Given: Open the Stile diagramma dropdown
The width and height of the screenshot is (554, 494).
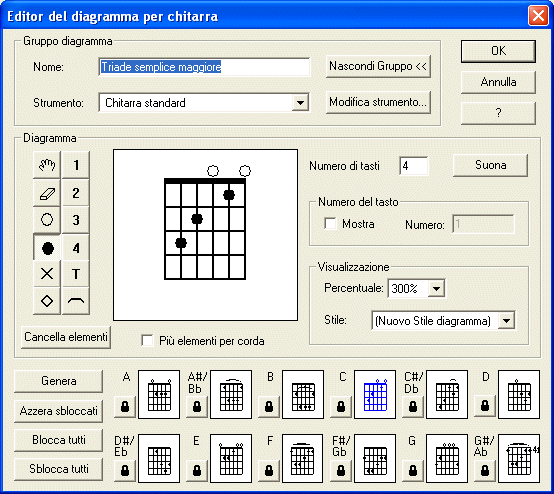Looking at the screenshot, I should tap(506, 321).
